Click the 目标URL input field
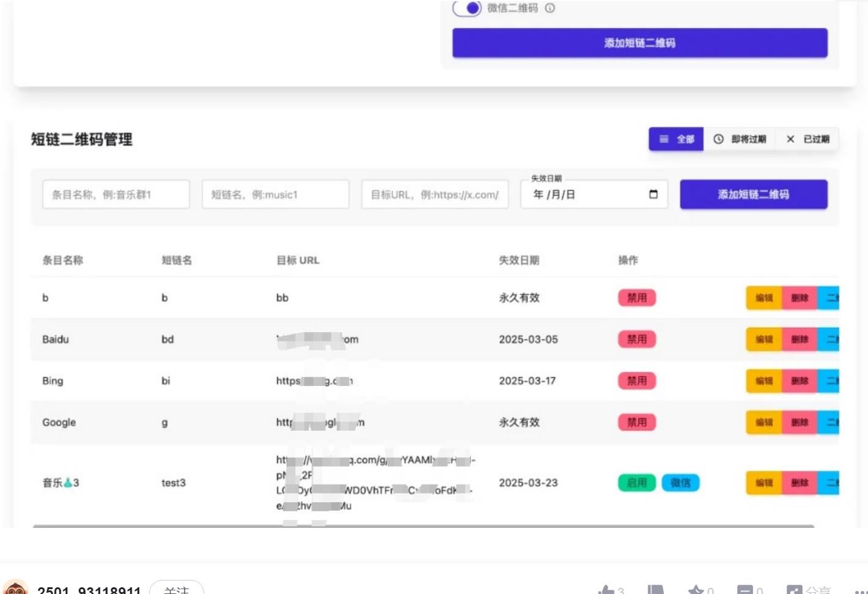 435,194
